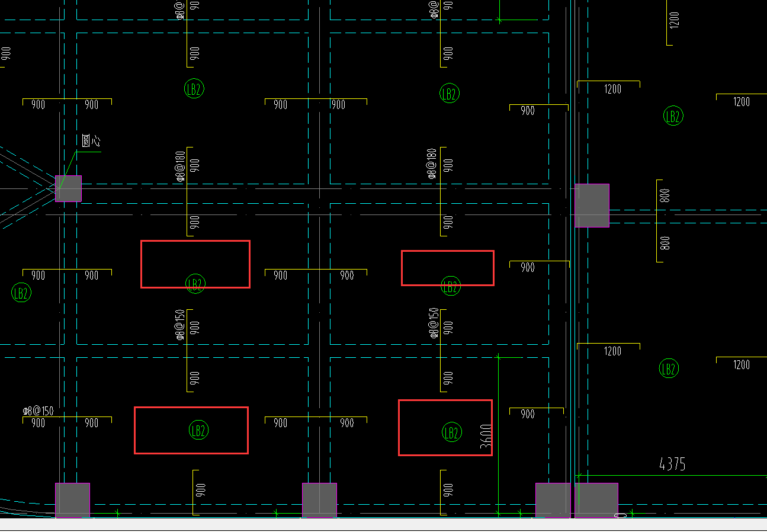Image resolution: width=767 pixels, height=532 pixels.
Task: Select the gray column in the bottom-left corner
Action: click(x=72, y=500)
